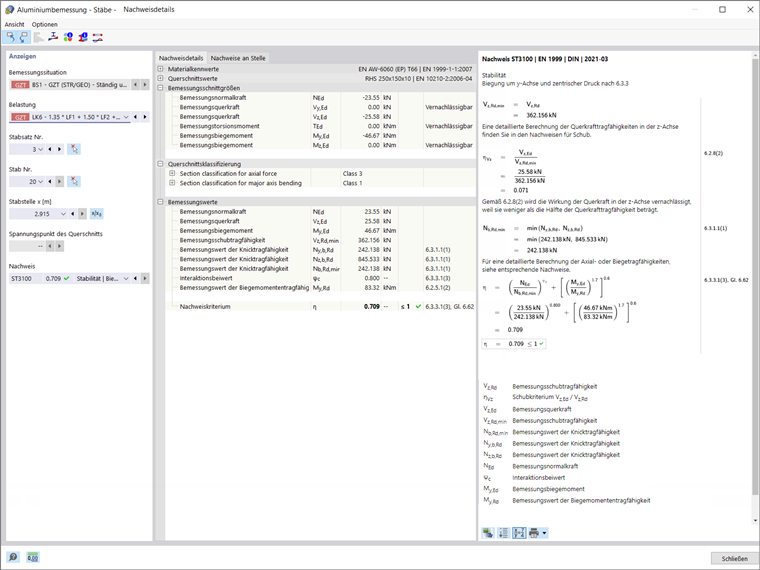Go to previous Bemessungssituation
This screenshot has width=760, height=570.
pyautogui.click(x=135, y=85)
